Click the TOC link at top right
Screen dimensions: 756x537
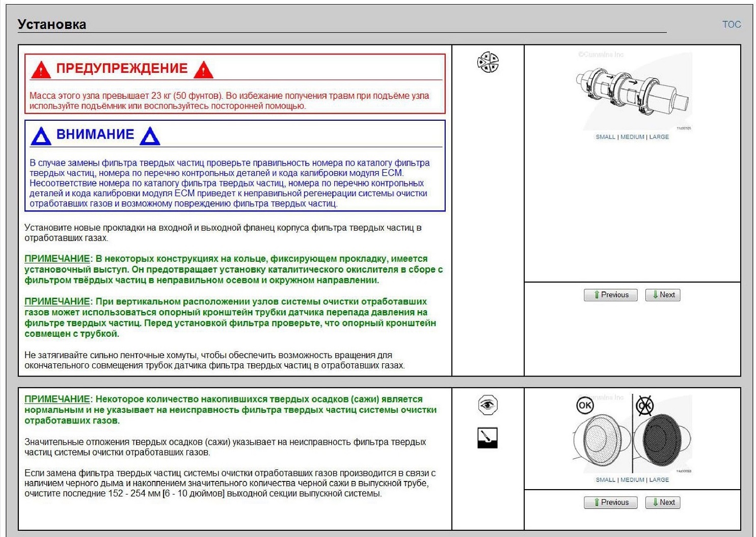(731, 24)
